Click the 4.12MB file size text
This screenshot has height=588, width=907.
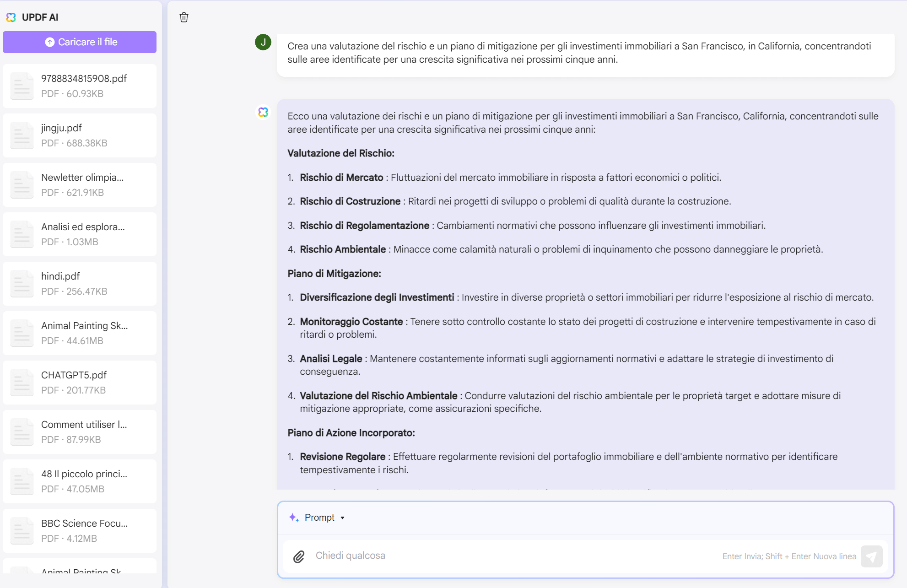click(x=82, y=539)
